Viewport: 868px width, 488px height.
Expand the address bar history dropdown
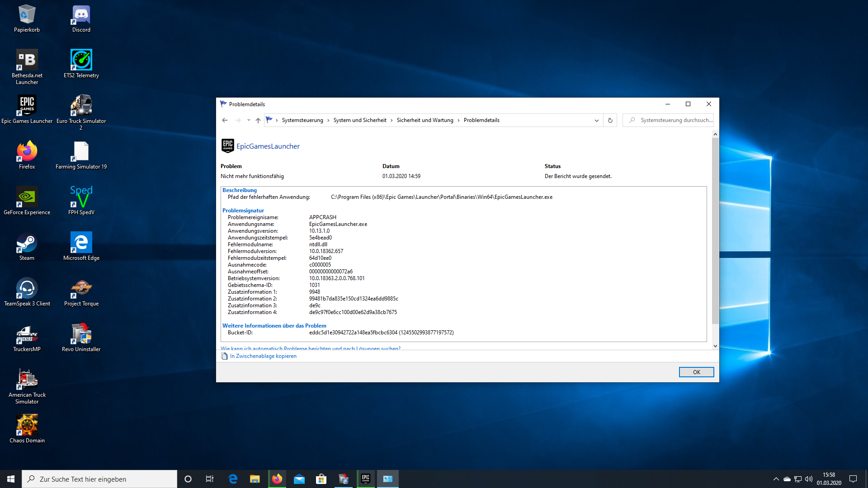click(597, 120)
